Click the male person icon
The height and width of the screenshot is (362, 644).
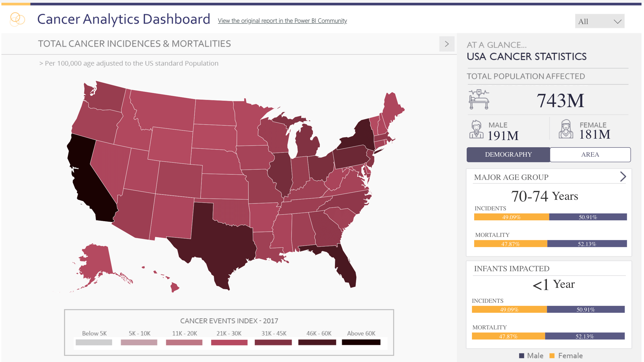476,129
